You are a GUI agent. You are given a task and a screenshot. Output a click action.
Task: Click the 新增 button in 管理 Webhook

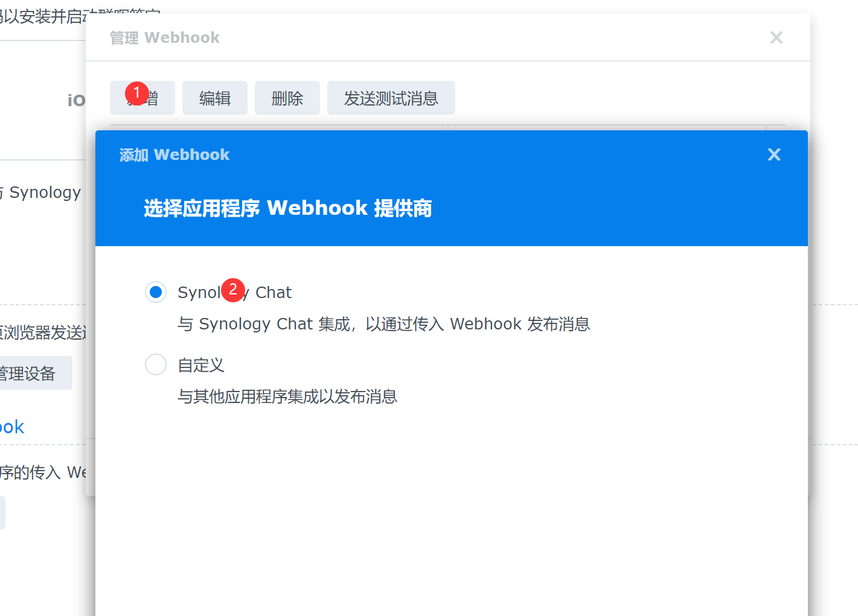142,98
